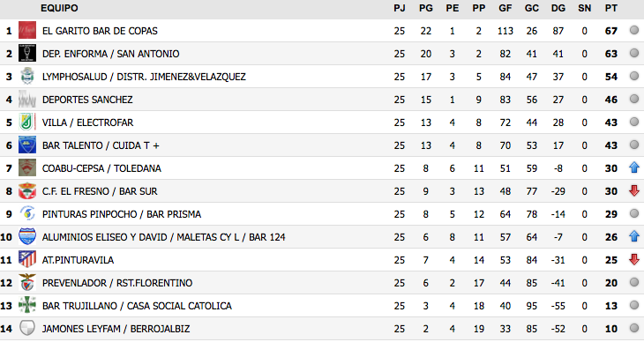Select the Deportes Sanchez team name

pos(87,100)
